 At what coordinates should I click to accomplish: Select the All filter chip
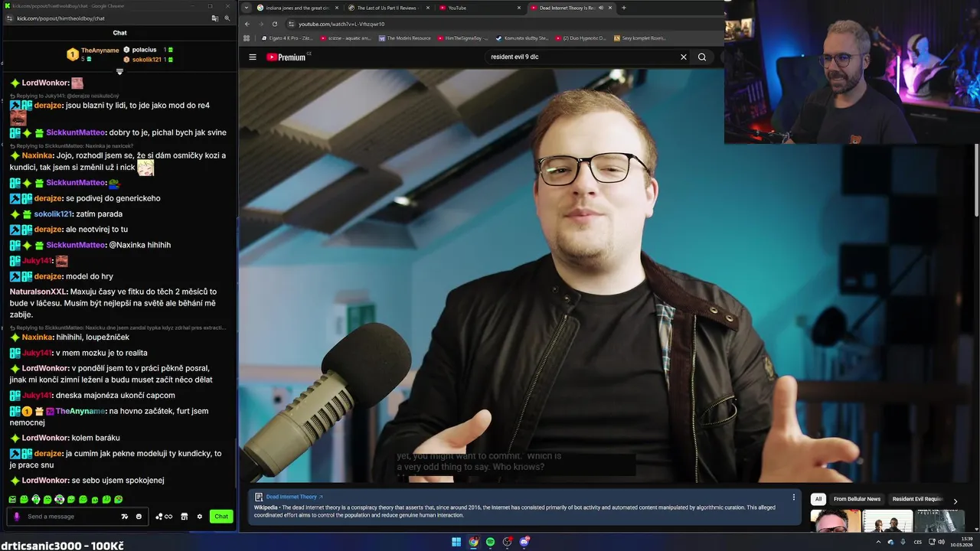818,499
